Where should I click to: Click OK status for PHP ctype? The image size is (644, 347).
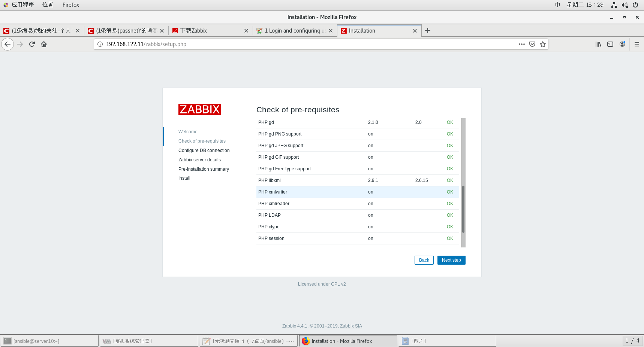tap(450, 227)
